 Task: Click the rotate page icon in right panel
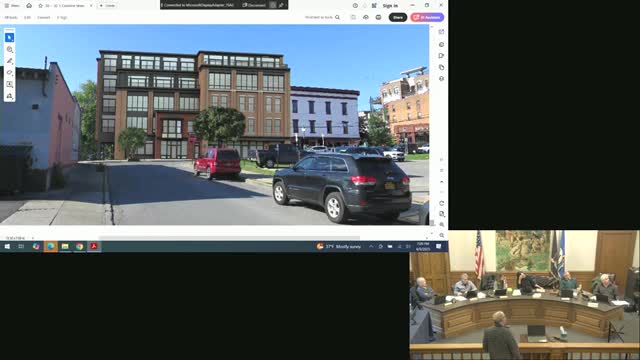(442, 203)
